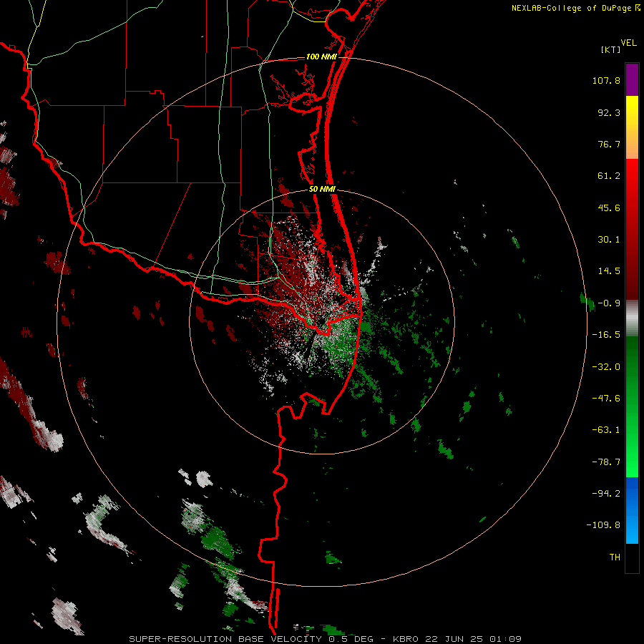Screen dimensions: 644x644
Task: Click the 30.1 legend value
Action: (609, 240)
